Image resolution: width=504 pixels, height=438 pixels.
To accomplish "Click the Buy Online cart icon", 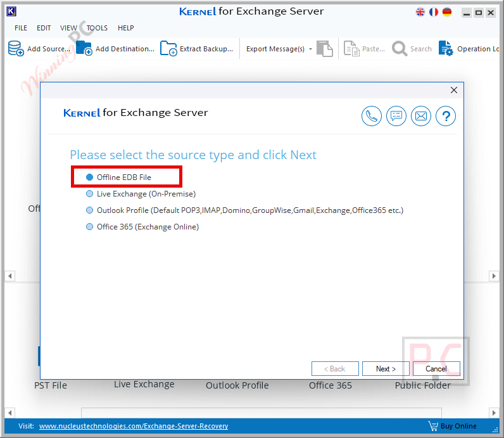I will click(433, 426).
